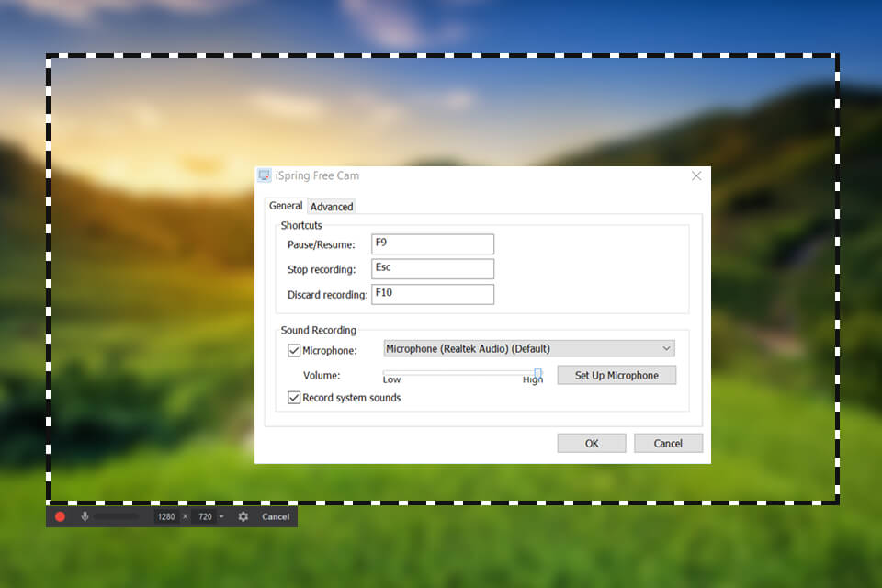
Task: Cancel recording from the bottom toolbar
Action: click(276, 516)
